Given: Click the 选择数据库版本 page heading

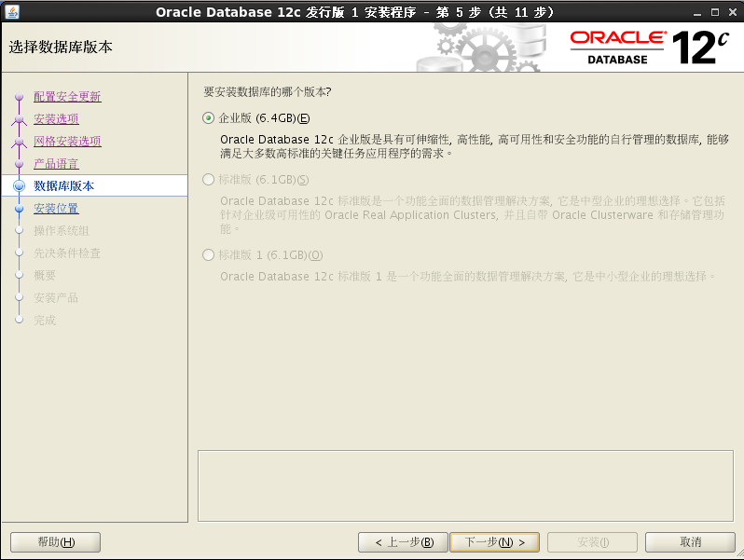Looking at the screenshot, I should point(61,47).
